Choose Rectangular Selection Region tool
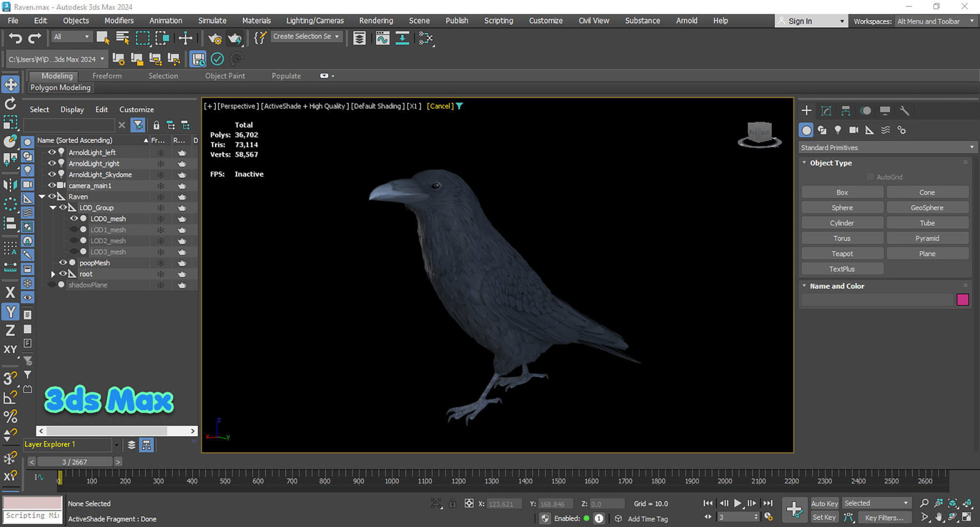 coord(142,38)
